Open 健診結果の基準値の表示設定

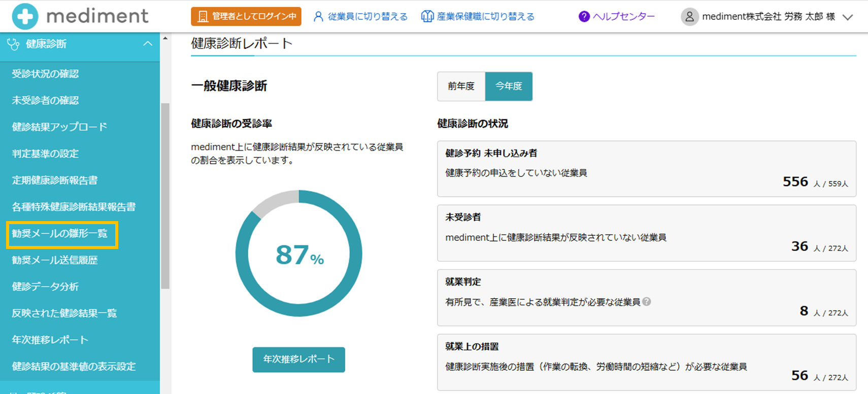74,367
